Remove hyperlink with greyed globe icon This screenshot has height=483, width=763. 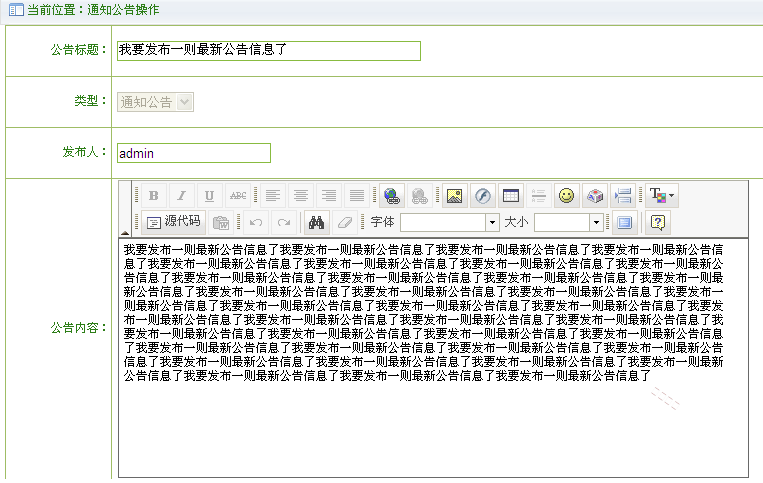[419, 196]
